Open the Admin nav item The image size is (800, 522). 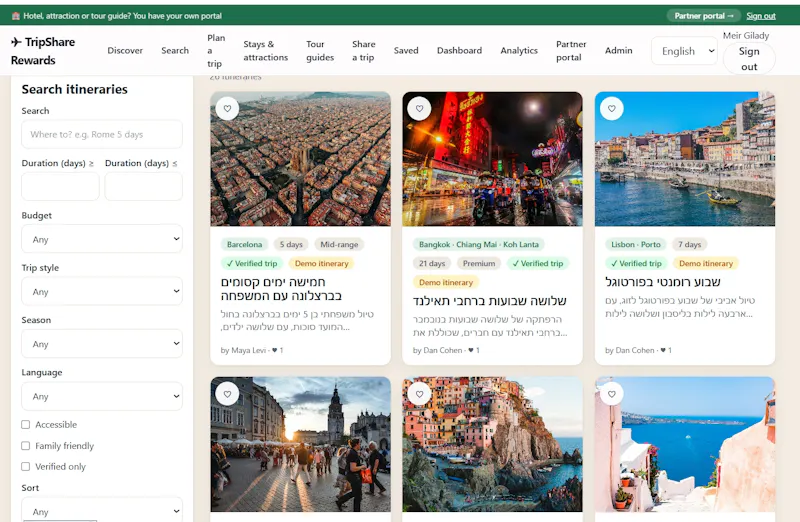click(x=618, y=51)
